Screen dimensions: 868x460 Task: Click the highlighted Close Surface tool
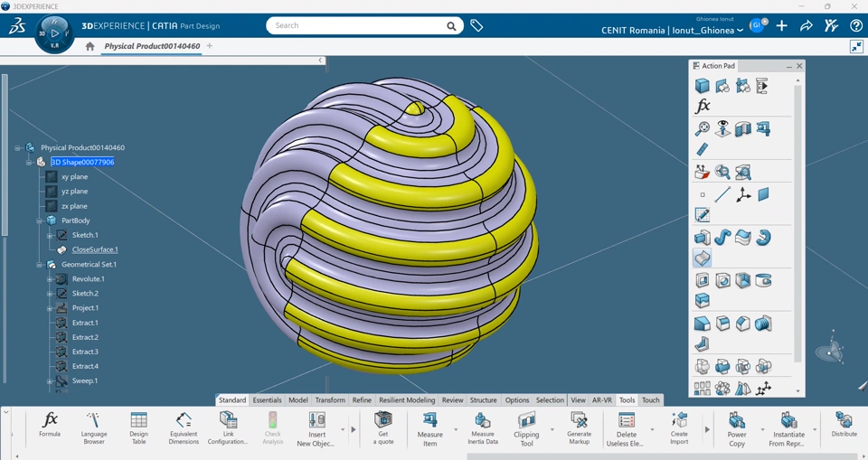click(x=703, y=258)
